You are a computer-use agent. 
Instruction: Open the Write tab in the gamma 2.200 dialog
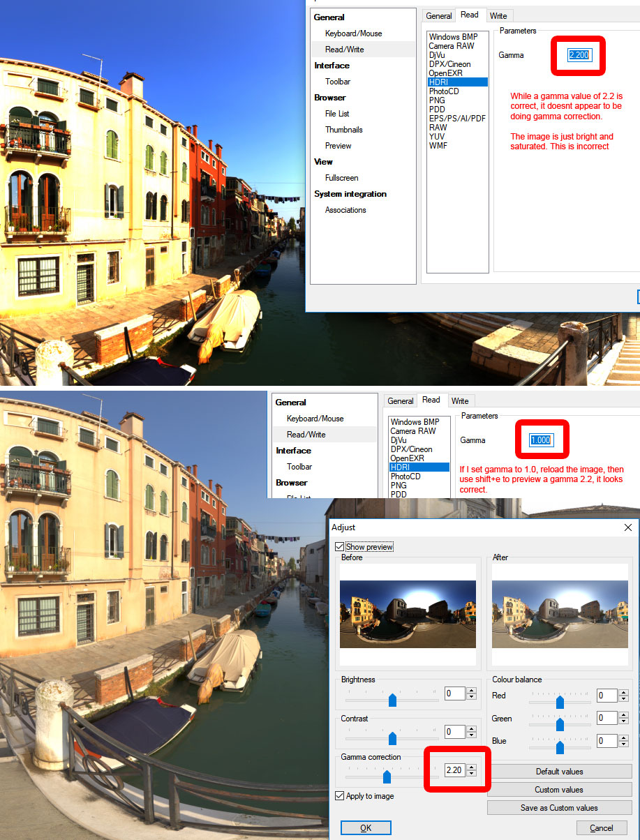pyautogui.click(x=498, y=15)
